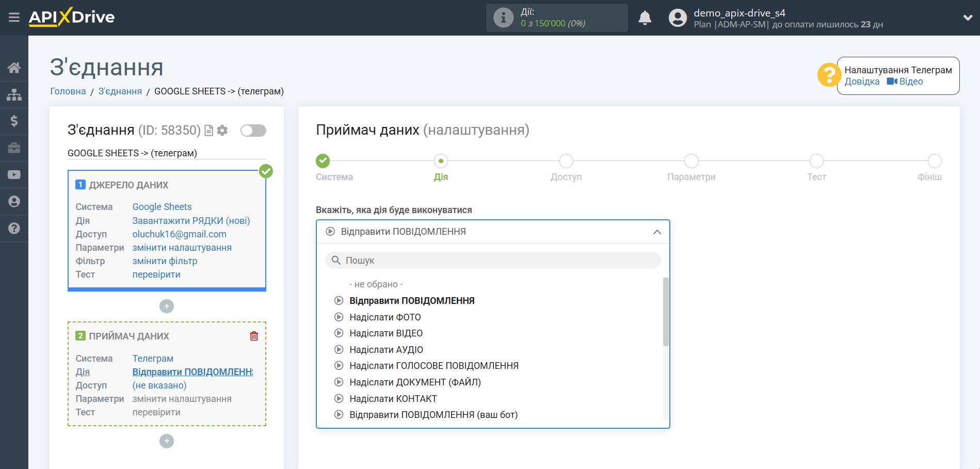
Task: Expand the user account chevron menu
Action: coord(968,18)
